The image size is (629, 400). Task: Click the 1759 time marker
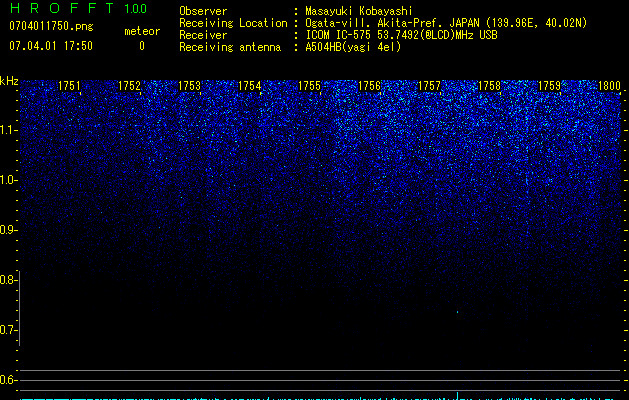[x=549, y=86]
